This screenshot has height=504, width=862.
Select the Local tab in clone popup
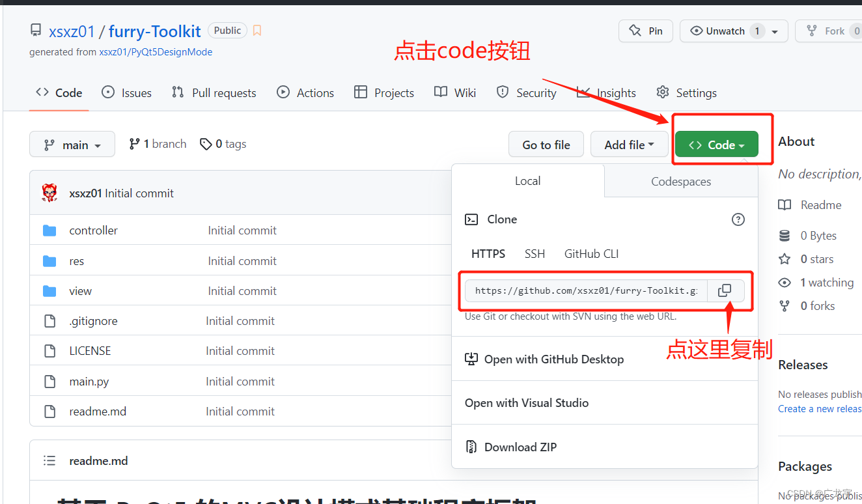point(528,181)
